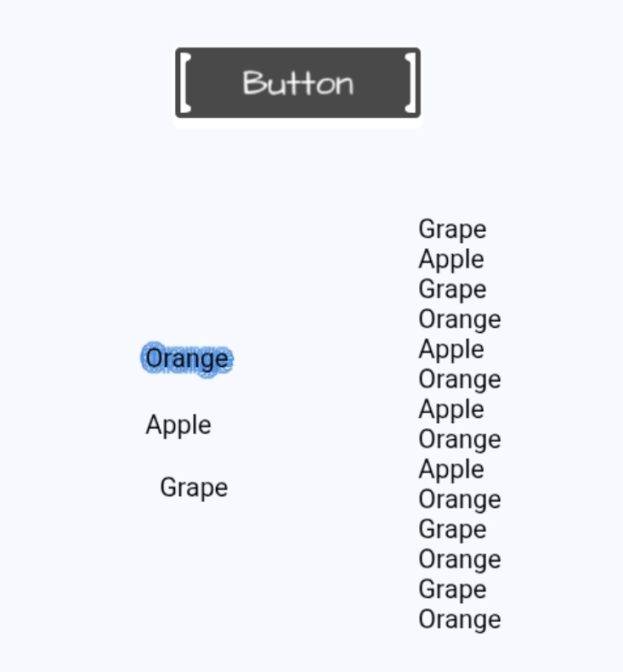Click the first Grape in the long list
Image resolution: width=623 pixels, height=672 pixels.
click(452, 229)
